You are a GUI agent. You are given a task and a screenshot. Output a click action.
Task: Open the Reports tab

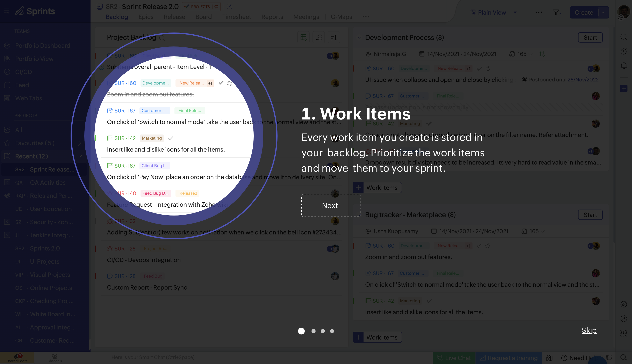pos(272,17)
